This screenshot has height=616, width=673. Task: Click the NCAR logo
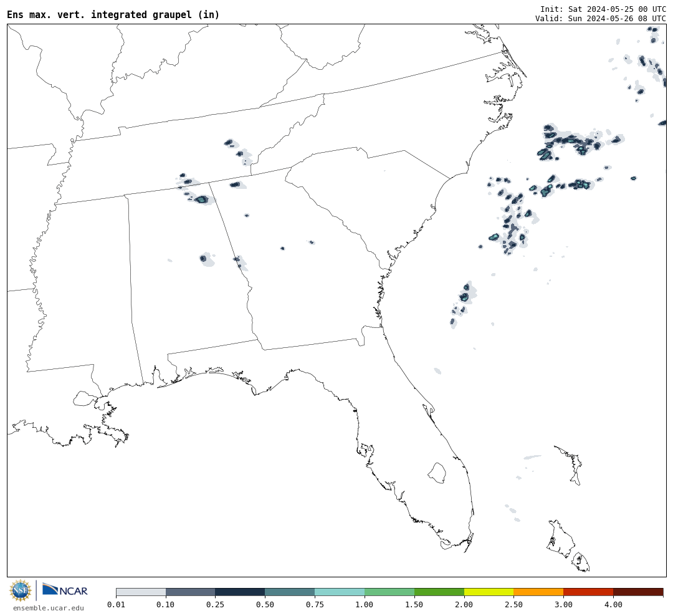[x=65, y=590]
